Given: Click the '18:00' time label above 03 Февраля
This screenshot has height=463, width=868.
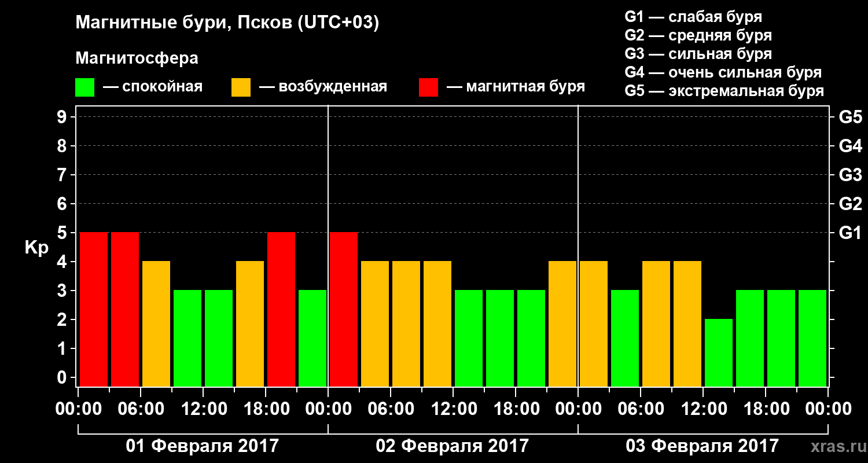Looking at the screenshot, I should click(766, 409).
